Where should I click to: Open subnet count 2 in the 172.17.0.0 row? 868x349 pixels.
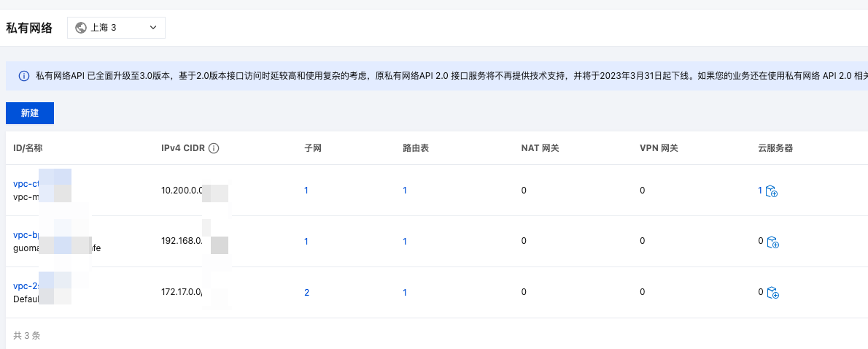coord(306,293)
